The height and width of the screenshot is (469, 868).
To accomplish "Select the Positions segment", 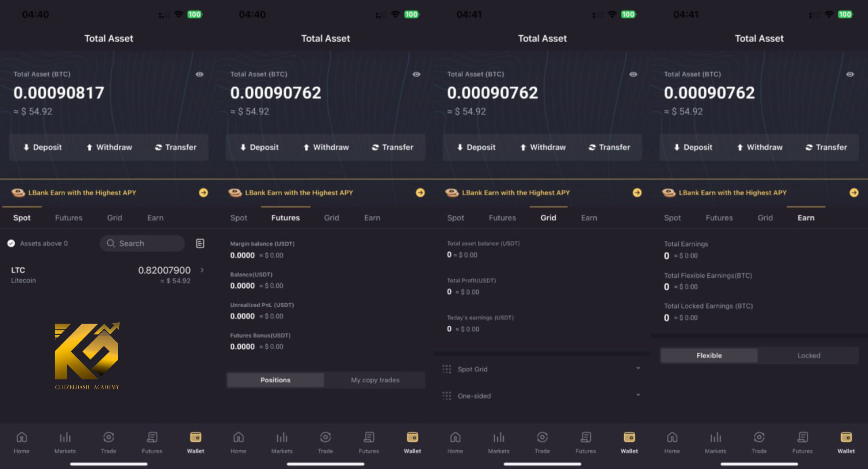I will [x=275, y=380].
